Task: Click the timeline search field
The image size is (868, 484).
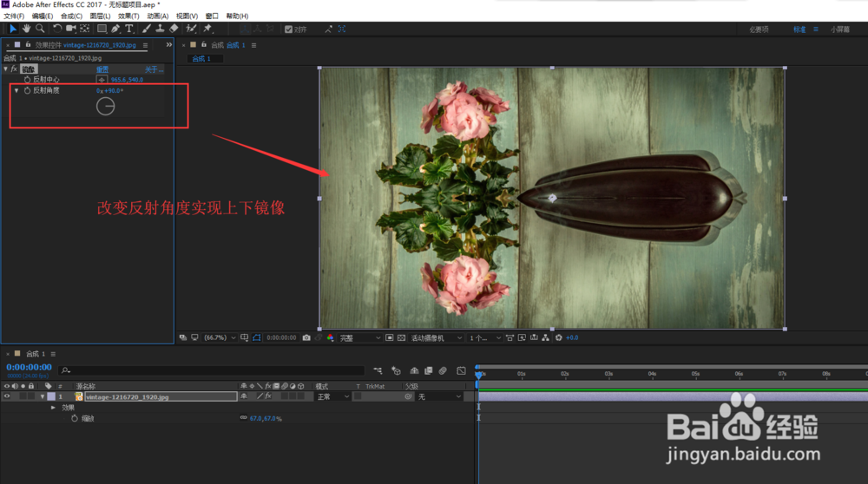Action: coord(212,370)
